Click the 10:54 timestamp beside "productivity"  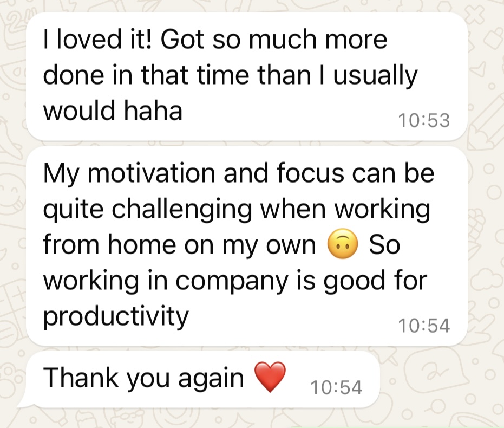coord(424,325)
